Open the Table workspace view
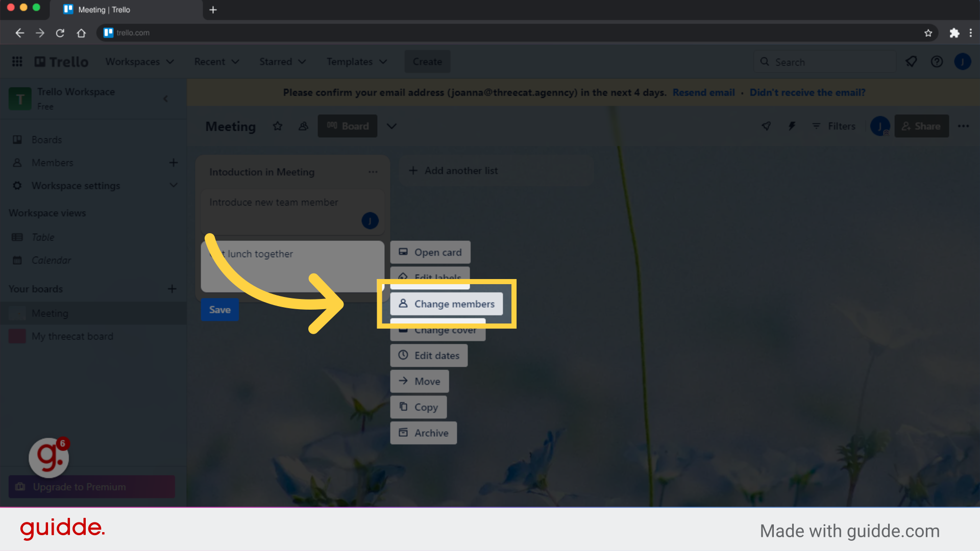The image size is (980, 551). 42,237
